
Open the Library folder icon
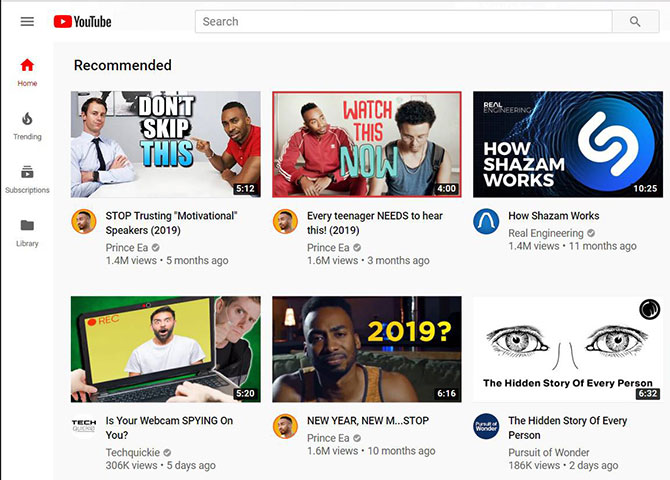27,225
